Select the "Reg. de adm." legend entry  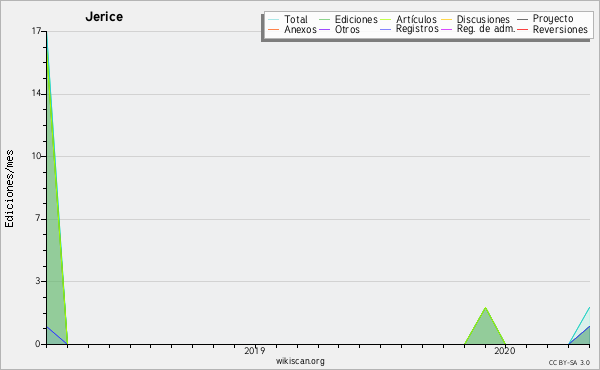[x=486, y=29]
